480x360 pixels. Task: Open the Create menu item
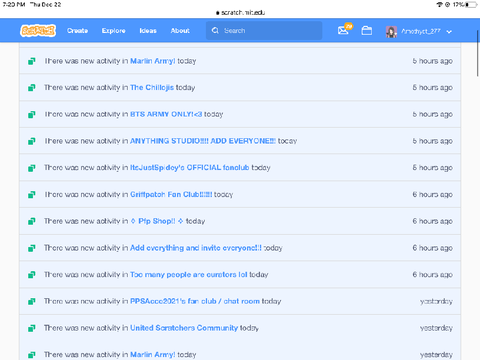[77, 31]
